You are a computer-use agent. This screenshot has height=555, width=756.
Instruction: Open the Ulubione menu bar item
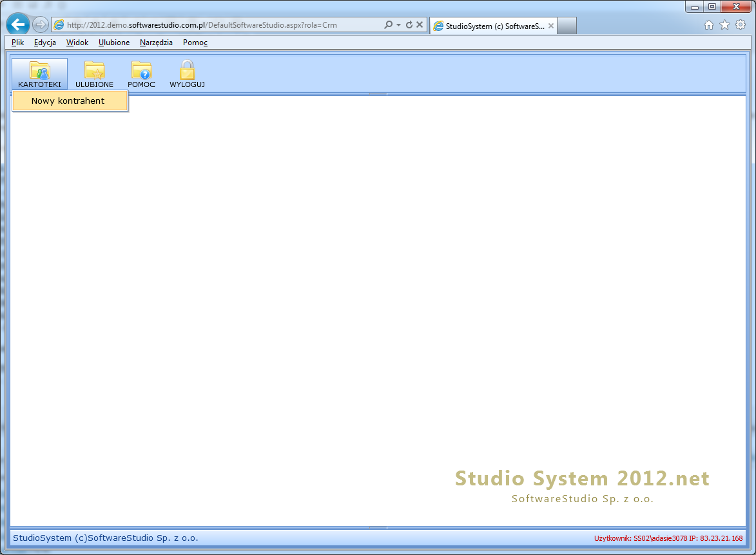[114, 43]
